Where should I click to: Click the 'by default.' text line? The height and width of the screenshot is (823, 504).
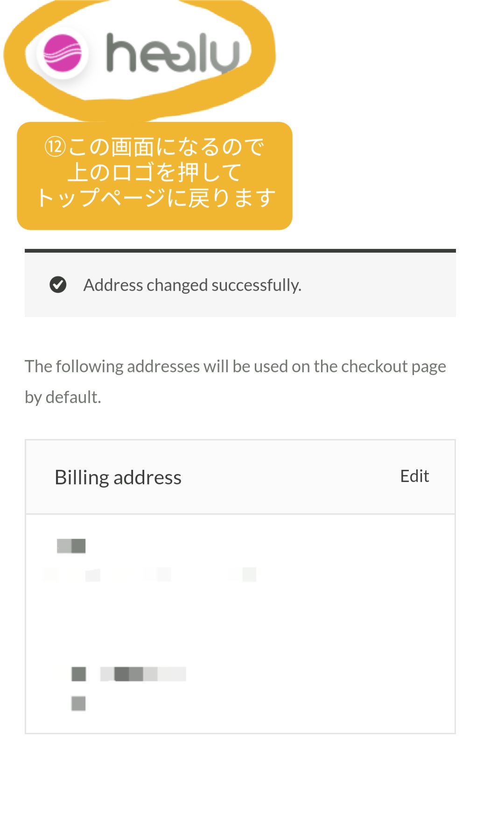[63, 397]
